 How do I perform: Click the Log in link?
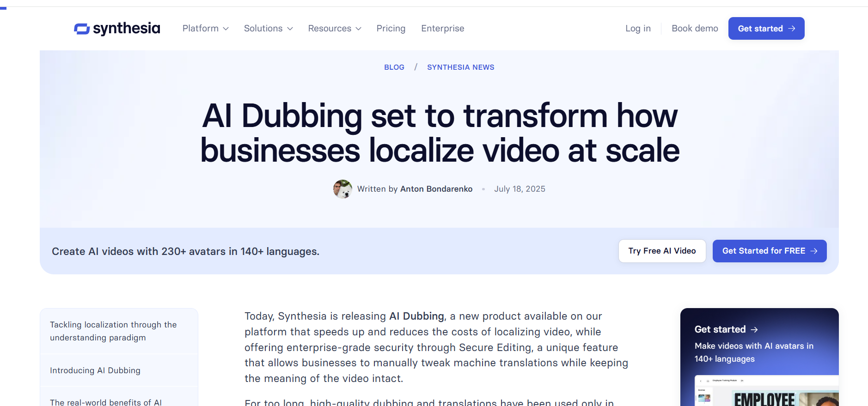point(638,29)
